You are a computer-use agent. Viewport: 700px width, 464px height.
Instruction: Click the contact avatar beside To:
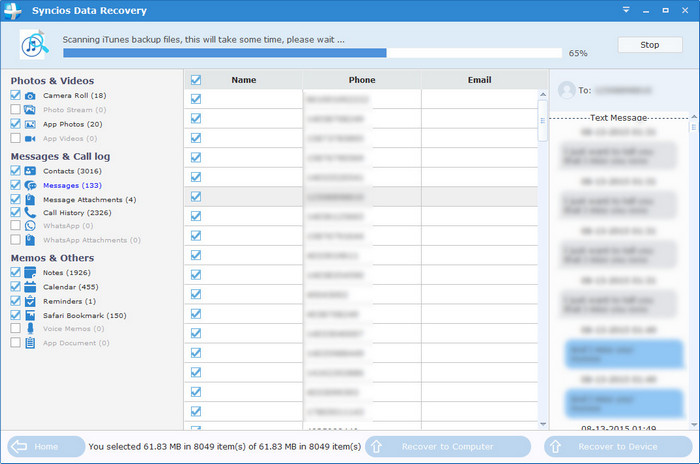567,90
